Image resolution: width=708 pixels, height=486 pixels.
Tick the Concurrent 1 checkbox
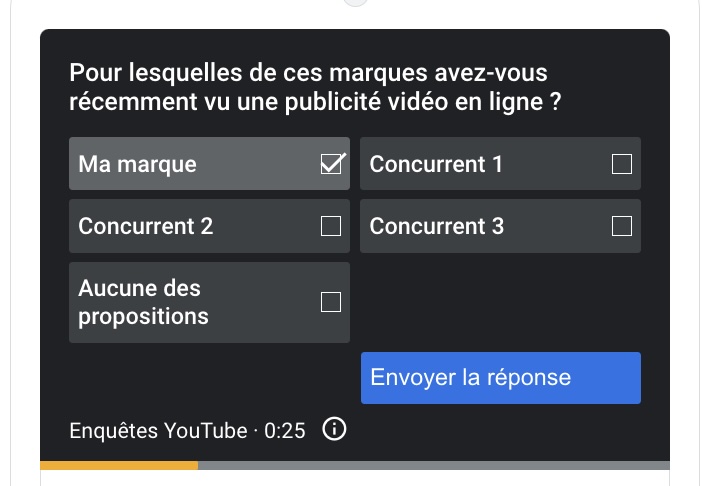[621, 164]
